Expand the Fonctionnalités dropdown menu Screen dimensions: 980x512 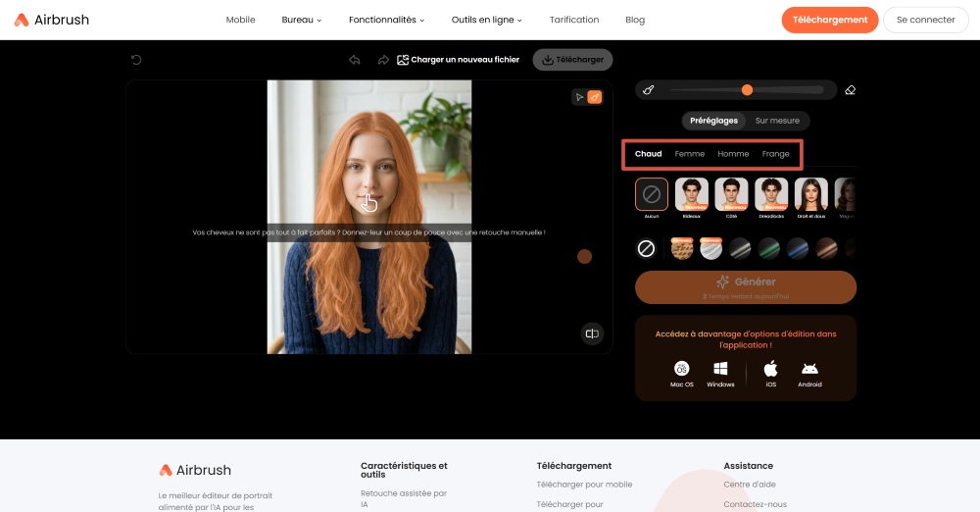tap(386, 20)
